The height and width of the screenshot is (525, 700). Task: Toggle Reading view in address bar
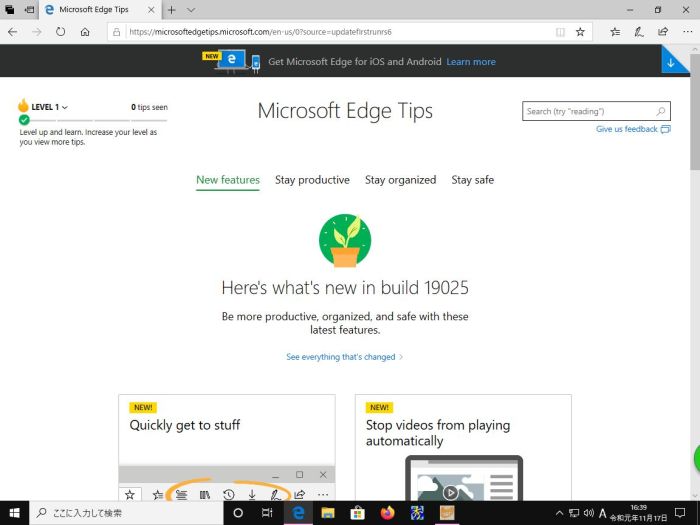560,32
